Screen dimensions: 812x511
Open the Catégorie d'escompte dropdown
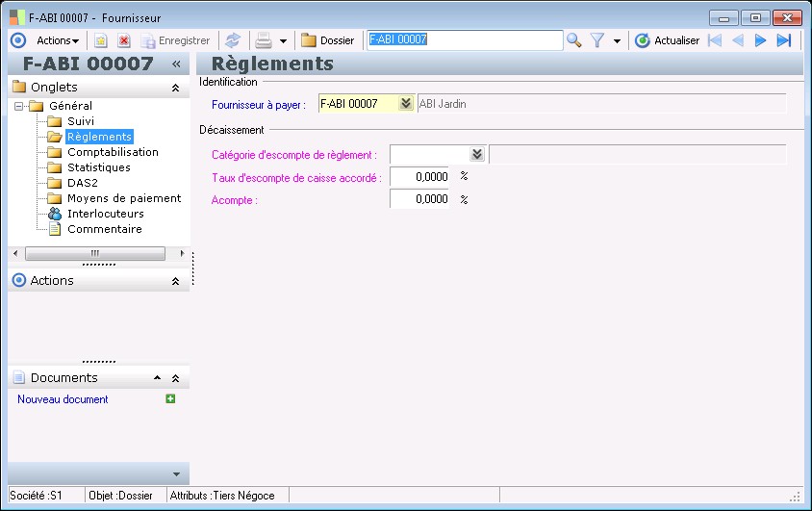477,154
